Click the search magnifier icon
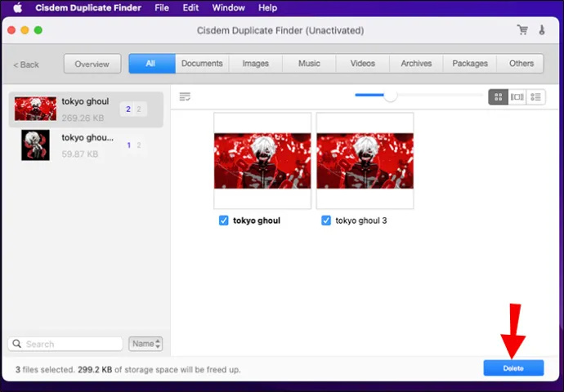This screenshot has height=392, width=564. pyautogui.click(x=17, y=344)
